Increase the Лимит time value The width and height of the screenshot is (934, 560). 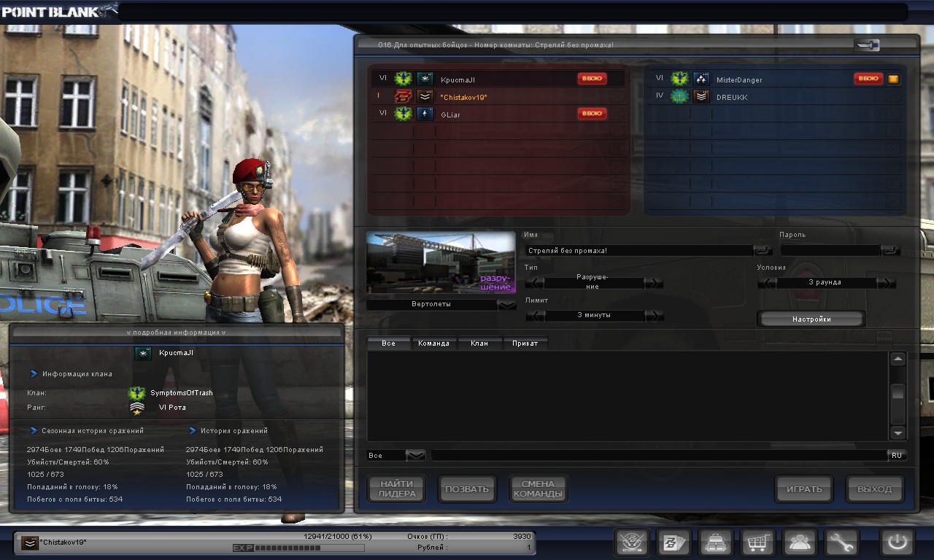tap(654, 316)
